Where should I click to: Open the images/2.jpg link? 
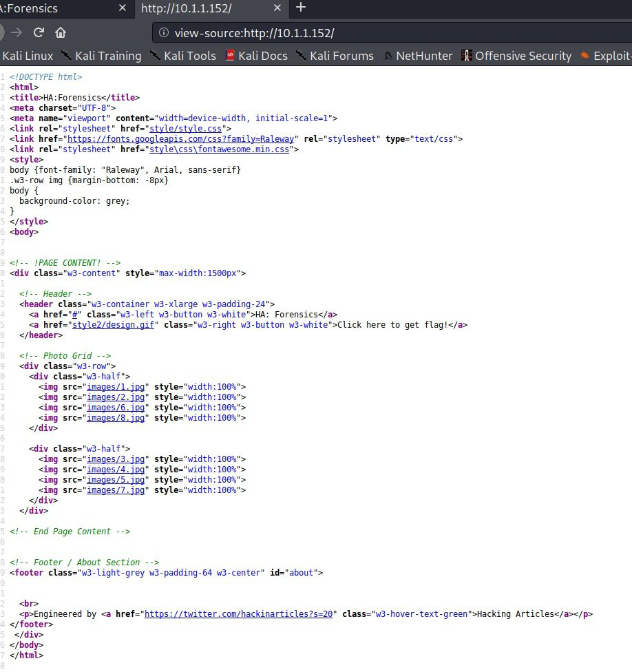click(x=116, y=397)
